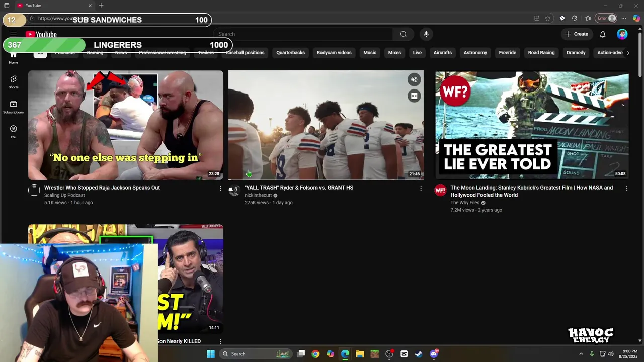Toggle microphone in the system tray

(592, 354)
